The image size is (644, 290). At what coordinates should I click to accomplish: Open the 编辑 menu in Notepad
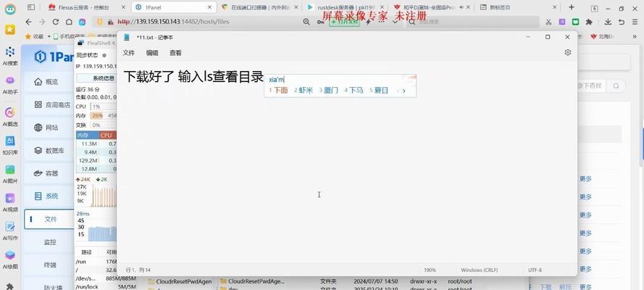(x=152, y=53)
